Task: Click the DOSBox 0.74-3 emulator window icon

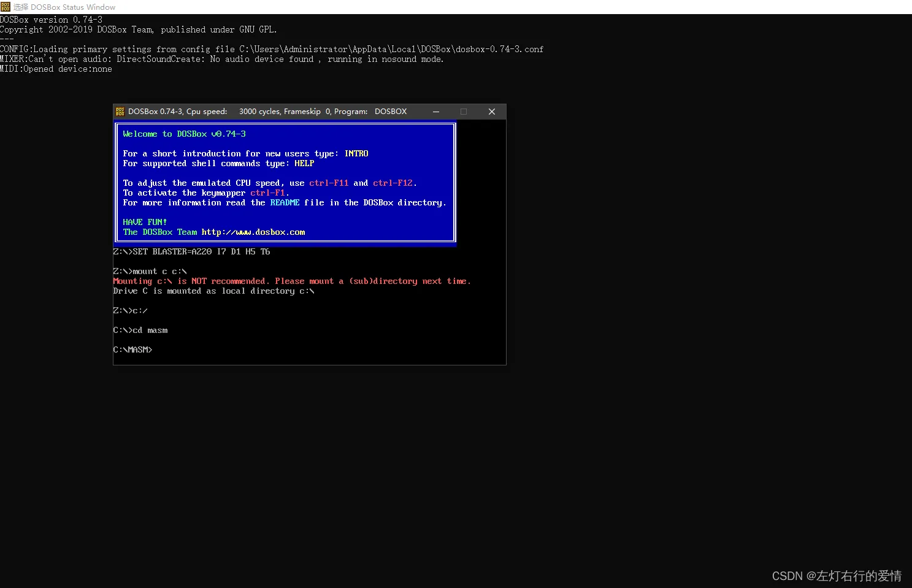Action: (120, 112)
